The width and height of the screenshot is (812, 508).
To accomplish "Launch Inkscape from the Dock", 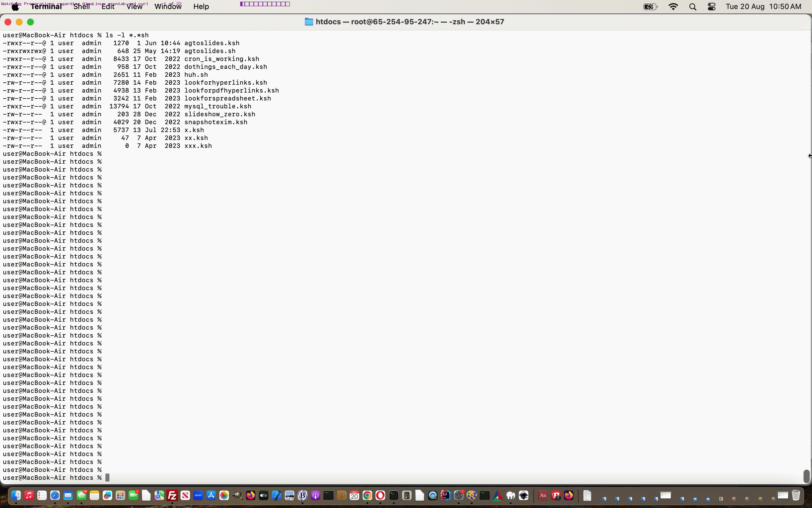I will pos(524,495).
